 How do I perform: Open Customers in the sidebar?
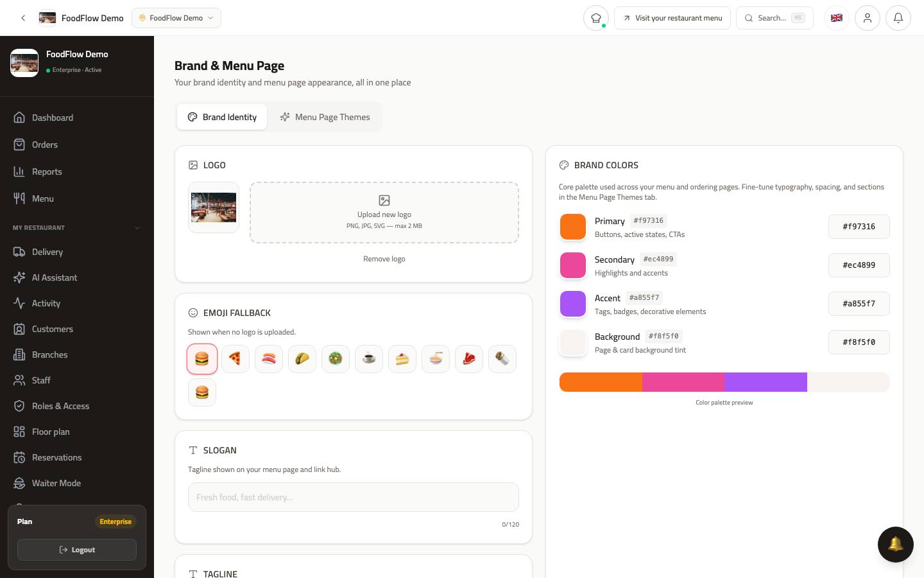(77, 329)
